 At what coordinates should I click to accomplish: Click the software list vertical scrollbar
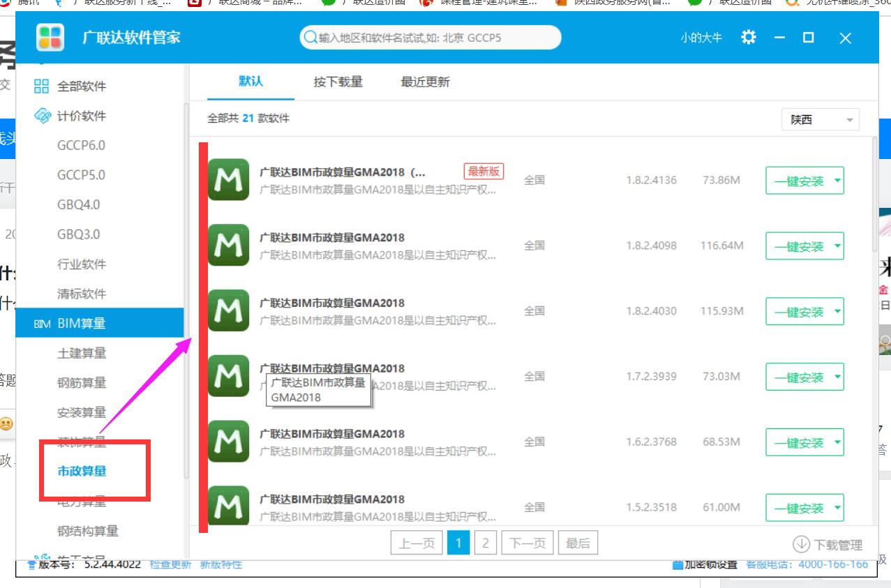[x=876, y=195]
